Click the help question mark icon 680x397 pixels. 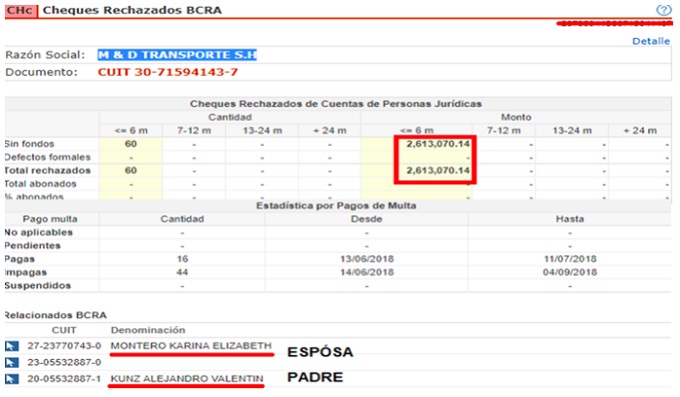coord(664,10)
